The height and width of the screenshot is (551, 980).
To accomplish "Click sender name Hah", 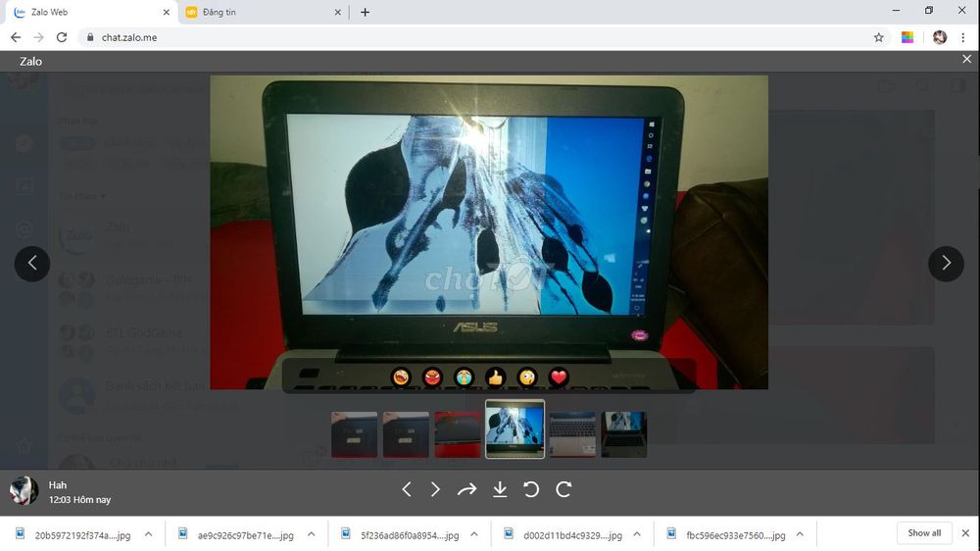I will tap(58, 484).
